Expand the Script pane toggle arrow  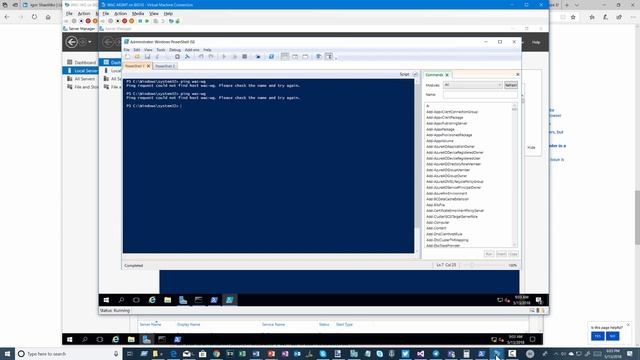415,74
